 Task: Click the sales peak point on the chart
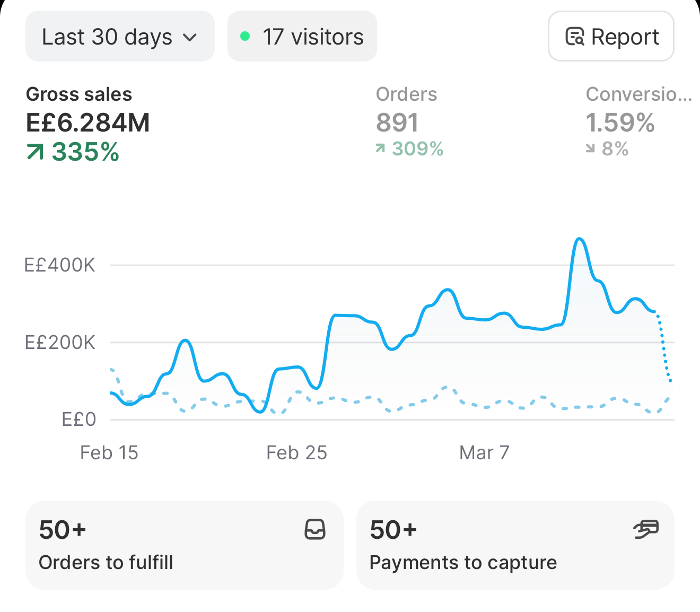click(579, 239)
